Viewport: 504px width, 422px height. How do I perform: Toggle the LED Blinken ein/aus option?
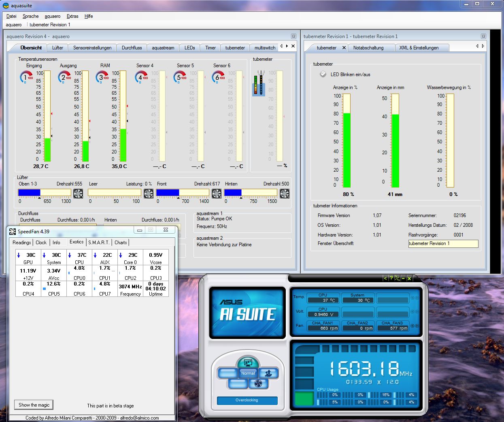pyautogui.click(x=323, y=75)
